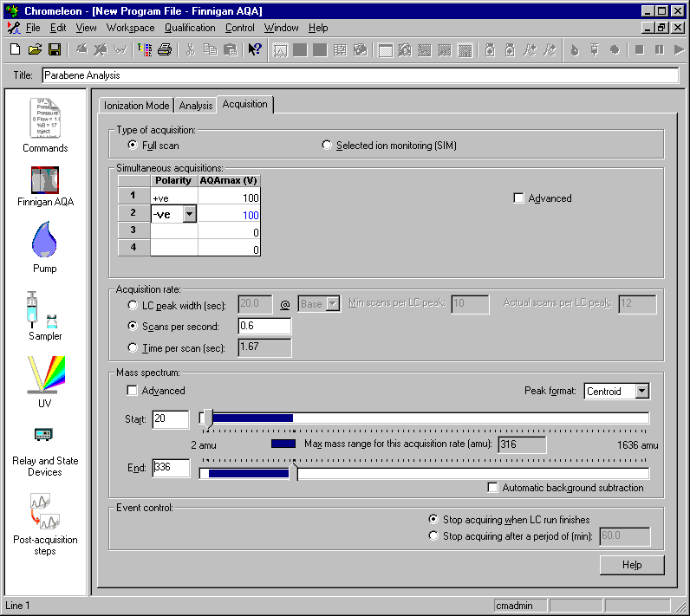Select Stop acquiring when LC run finishes

coord(433,519)
